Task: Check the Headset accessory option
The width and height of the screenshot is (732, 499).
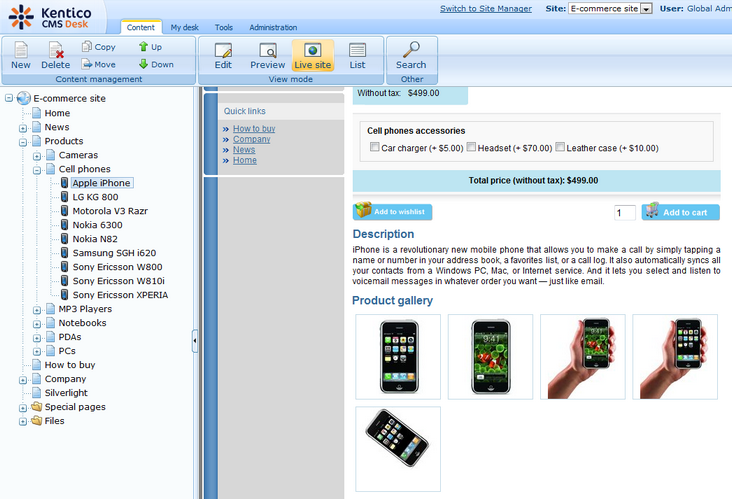Action: tap(471, 148)
